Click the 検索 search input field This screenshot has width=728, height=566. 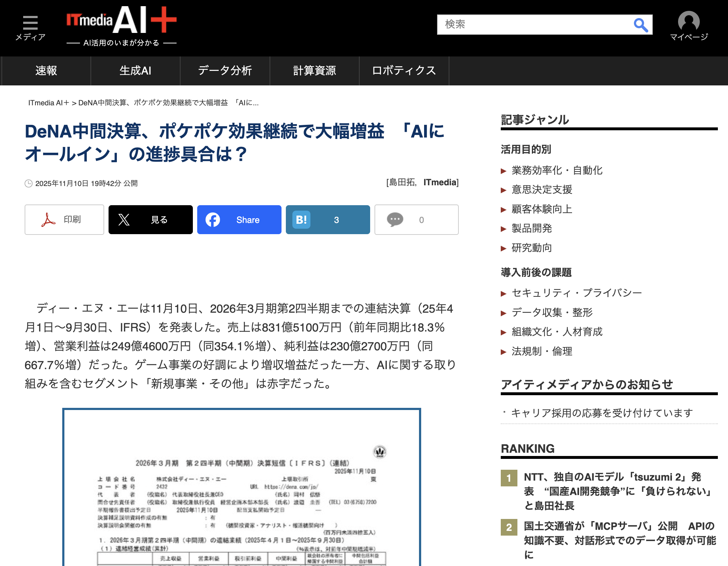(x=535, y=25)
